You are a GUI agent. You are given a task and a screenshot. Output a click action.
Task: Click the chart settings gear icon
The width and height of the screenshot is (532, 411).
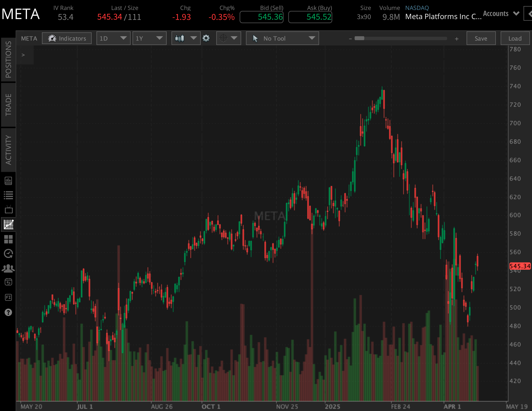tap(206, 38)
